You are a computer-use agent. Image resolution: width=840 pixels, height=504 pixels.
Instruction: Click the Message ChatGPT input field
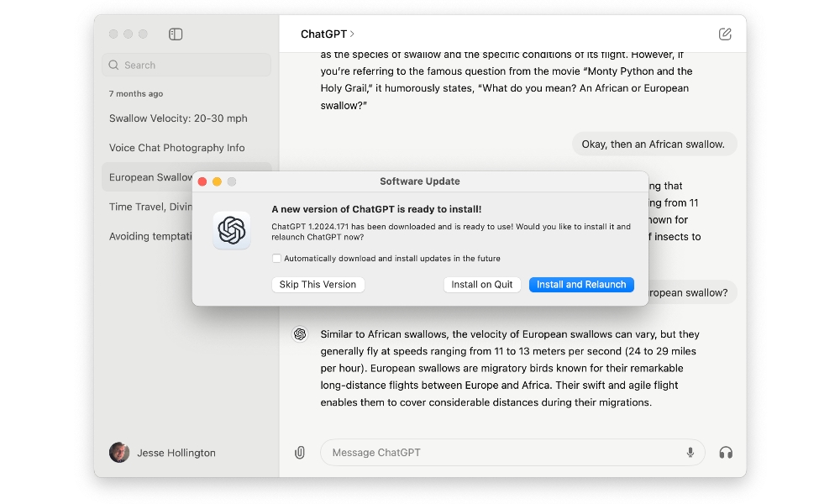(512, 453)
